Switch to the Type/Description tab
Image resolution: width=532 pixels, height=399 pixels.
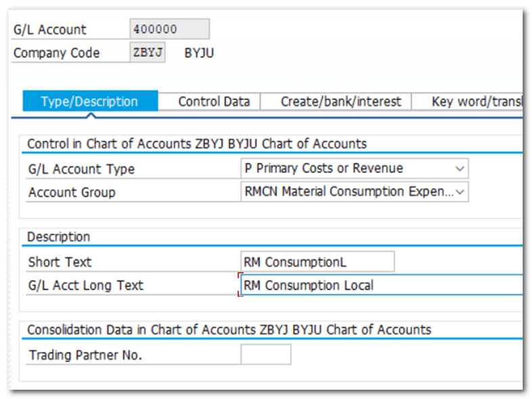tap(89, 101)
